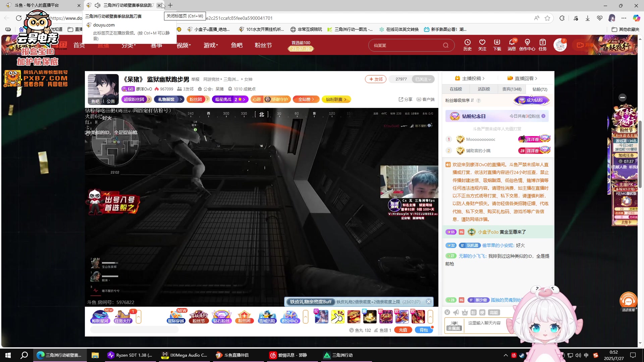The height and width of the screenshot is (362, 644).
Task: Expand 礼物展馆 badge arrow
Action: click(x=181, y=99)
